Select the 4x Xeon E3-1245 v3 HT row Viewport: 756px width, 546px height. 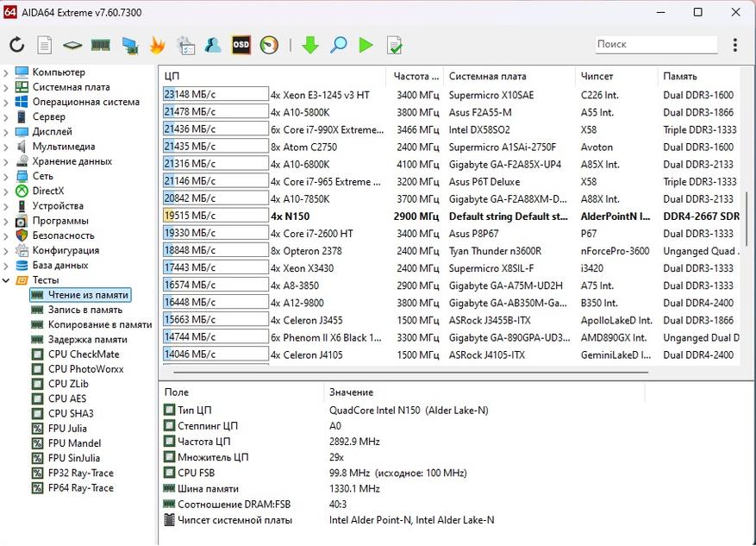(x=451, y=95)
